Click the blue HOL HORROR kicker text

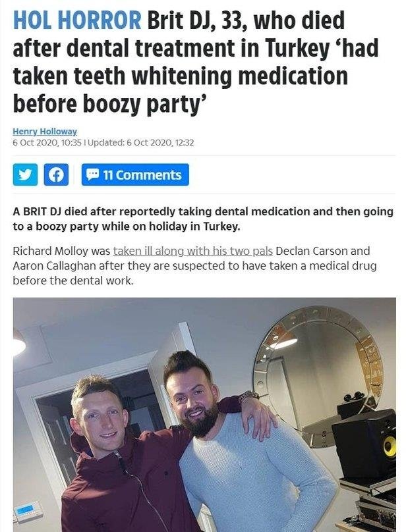[77, 20]
